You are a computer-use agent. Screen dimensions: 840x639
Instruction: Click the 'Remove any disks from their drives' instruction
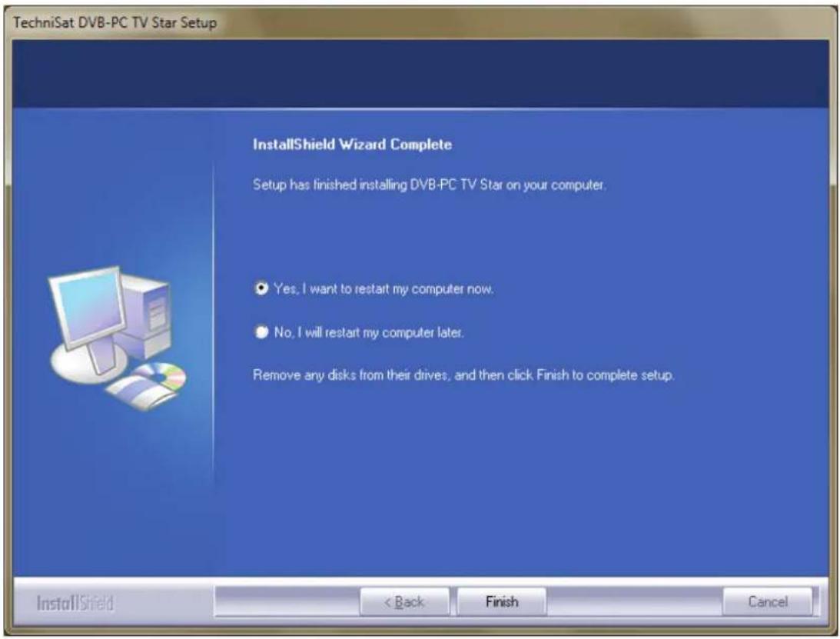click(x=350, y=374)
